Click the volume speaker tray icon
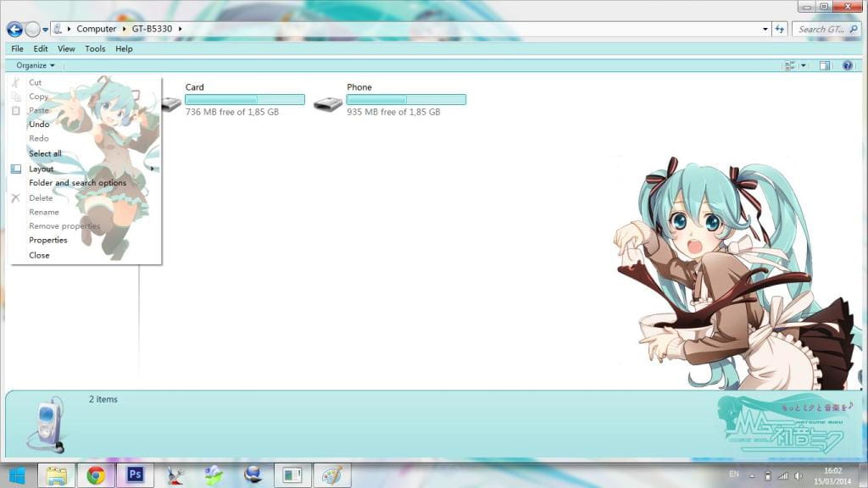The image size is (868, 488). (798, 476)
